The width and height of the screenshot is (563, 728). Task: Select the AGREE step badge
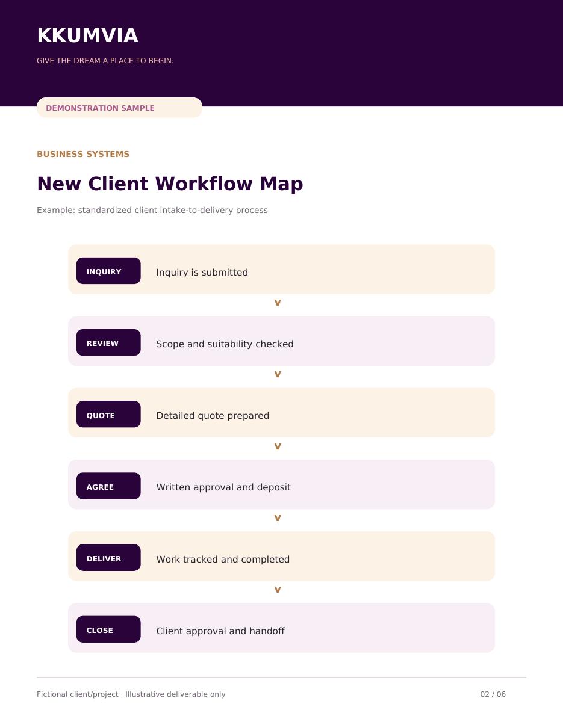[108, 486]
